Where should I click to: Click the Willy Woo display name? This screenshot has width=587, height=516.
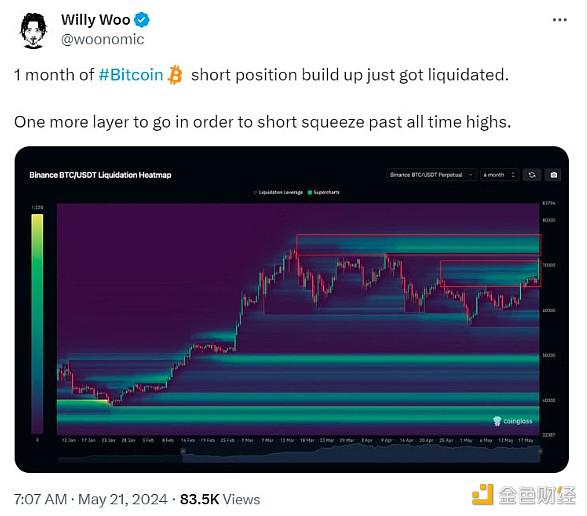coord(95,19)
